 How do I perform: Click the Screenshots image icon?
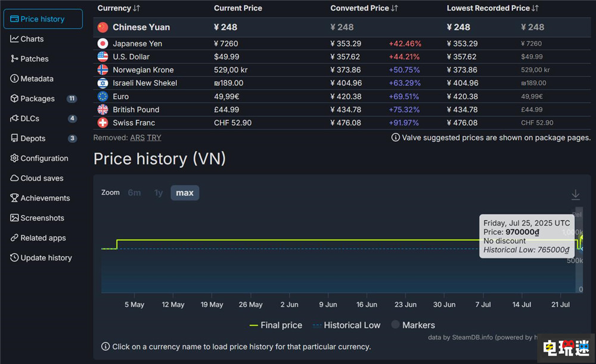click(14, 218)
